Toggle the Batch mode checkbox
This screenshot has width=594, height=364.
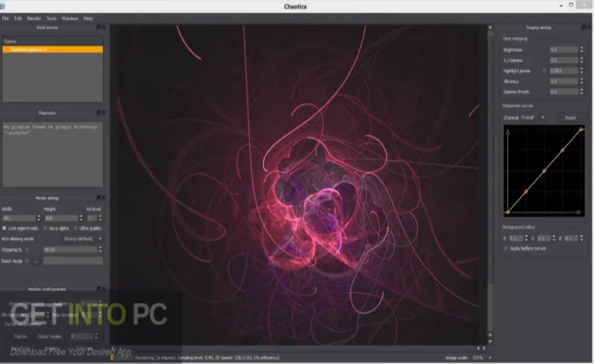point(27,260)
